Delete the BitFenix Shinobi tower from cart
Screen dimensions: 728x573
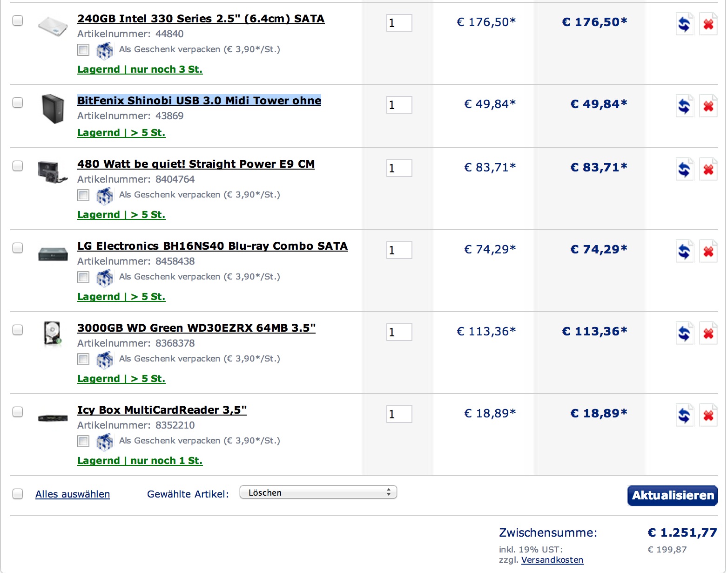click(x=708, y=106)
